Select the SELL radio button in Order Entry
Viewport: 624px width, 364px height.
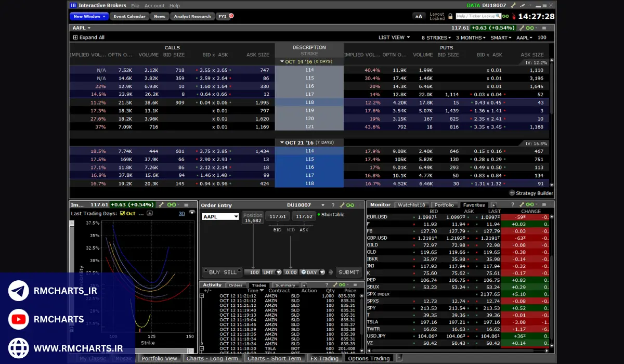tap(239, 271)
